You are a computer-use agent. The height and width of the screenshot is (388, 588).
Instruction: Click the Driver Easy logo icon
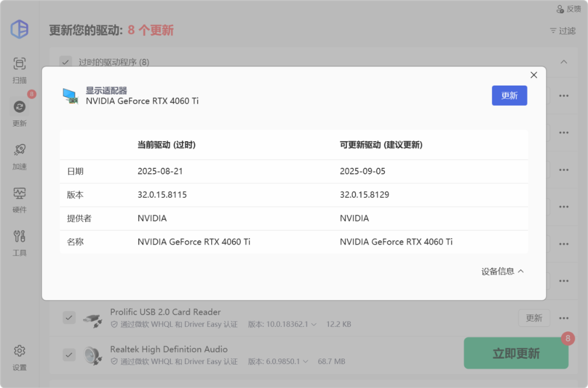pos(20,29)
